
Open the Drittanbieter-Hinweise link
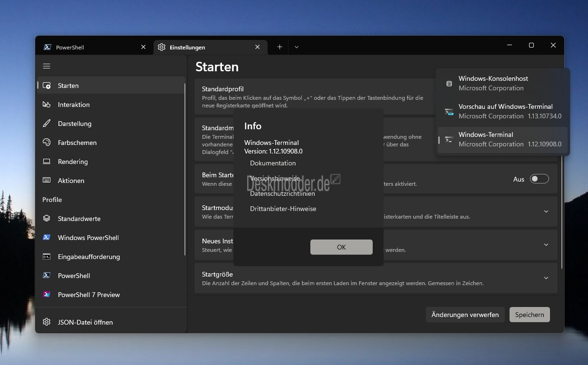(x=283, y=209)
